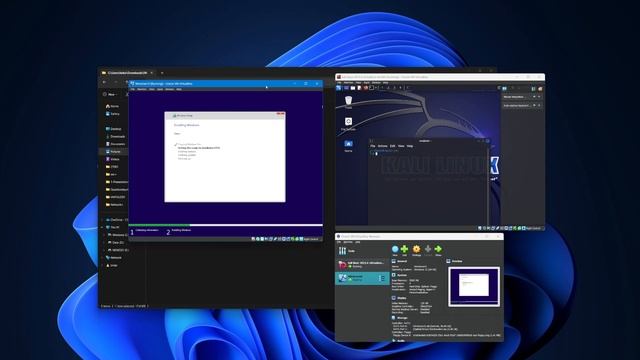This screenshot has width=640, height=360.
Task: Select Home in File Explorer sidebar
Action: (113, 106)
